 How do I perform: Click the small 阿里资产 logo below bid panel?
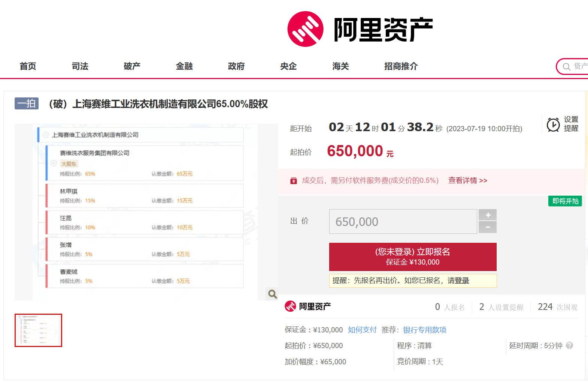308,306
